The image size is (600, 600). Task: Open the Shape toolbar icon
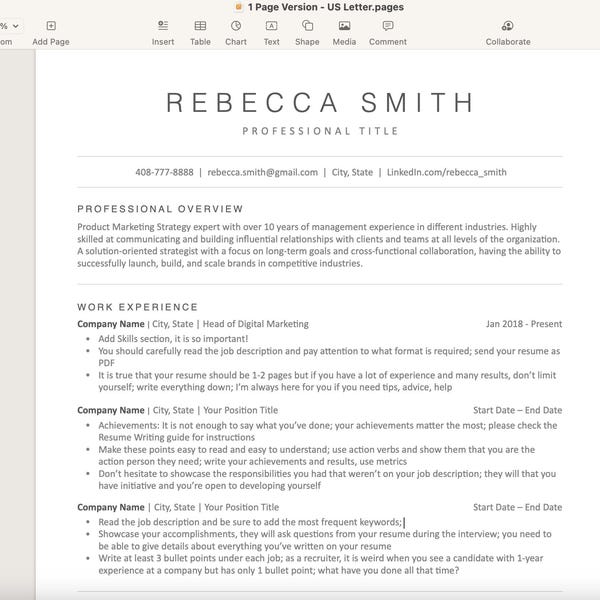[307, 26]
